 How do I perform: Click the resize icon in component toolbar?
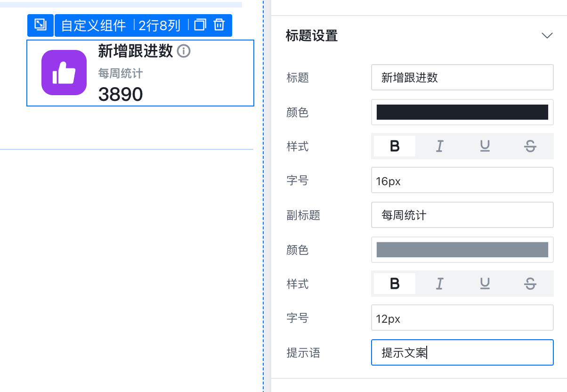pyautogui.click(x=40, y=25)
